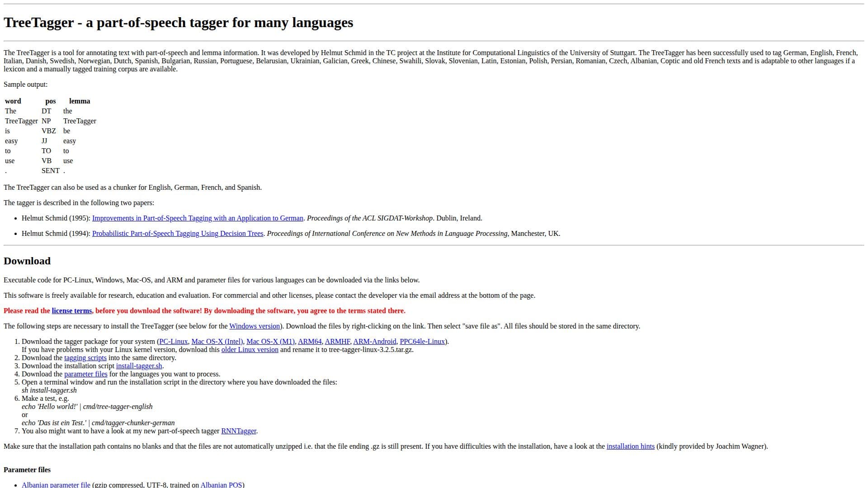The height and width of the screenshot is (488, 868).
Task: Open the Albanian POS tagset link
Action: click(222, 485)
